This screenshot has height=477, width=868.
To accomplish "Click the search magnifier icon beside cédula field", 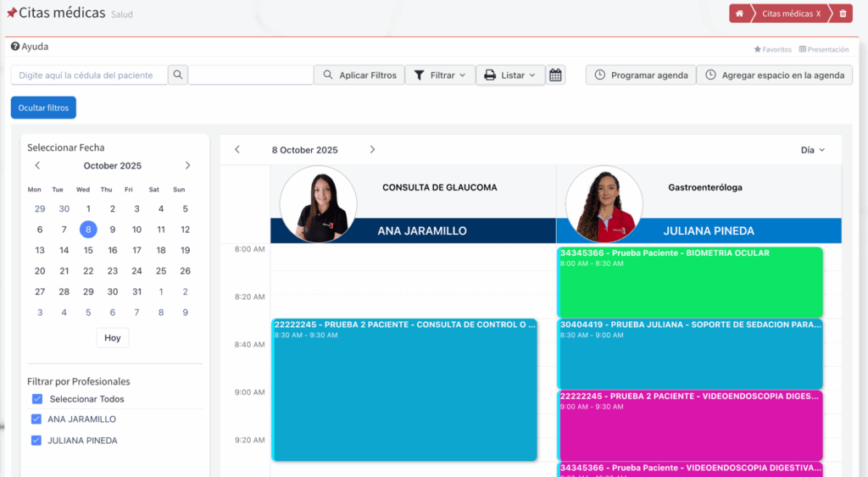I will click(x=177, y=75).
